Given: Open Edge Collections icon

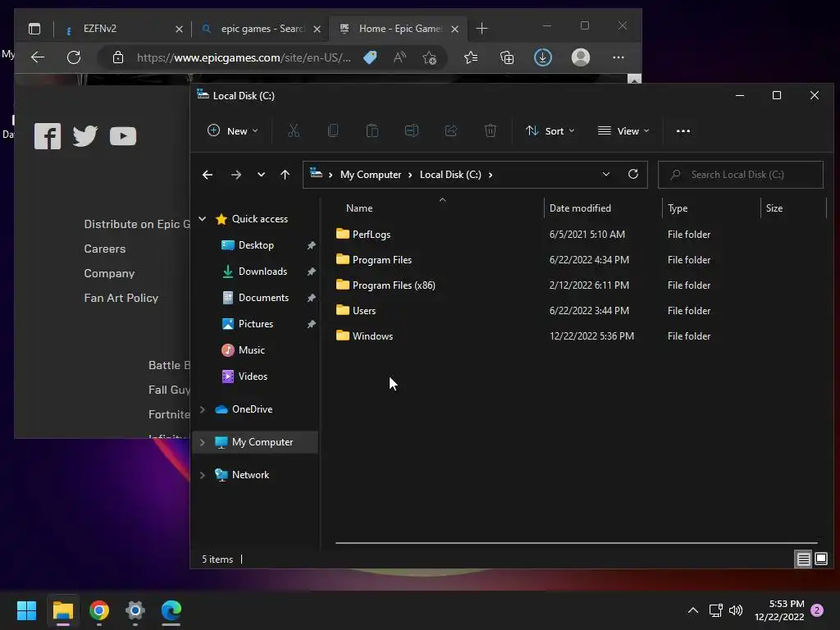Looking at the screenshot, I should pos(507,57).
